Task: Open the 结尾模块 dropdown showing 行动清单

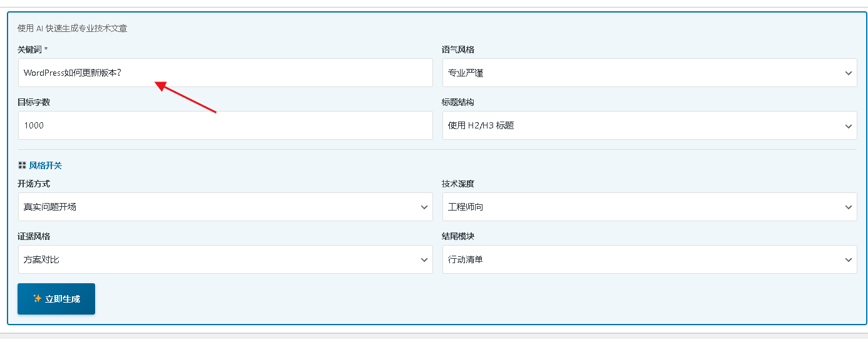Action: click(650, 259)
